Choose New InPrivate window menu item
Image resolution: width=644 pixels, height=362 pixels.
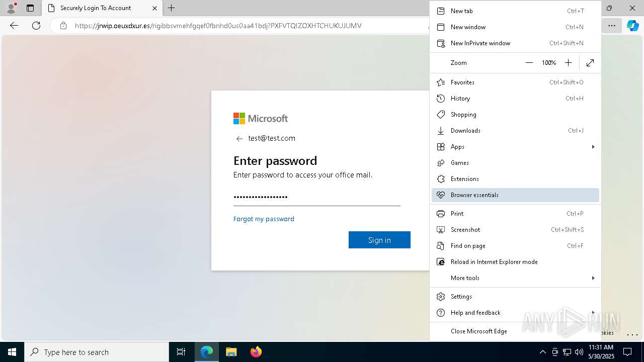click(515, 43)
